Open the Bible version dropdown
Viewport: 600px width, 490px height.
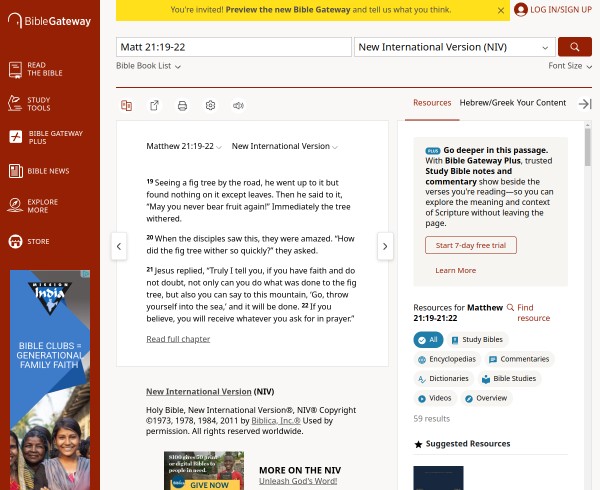point(455,47)
